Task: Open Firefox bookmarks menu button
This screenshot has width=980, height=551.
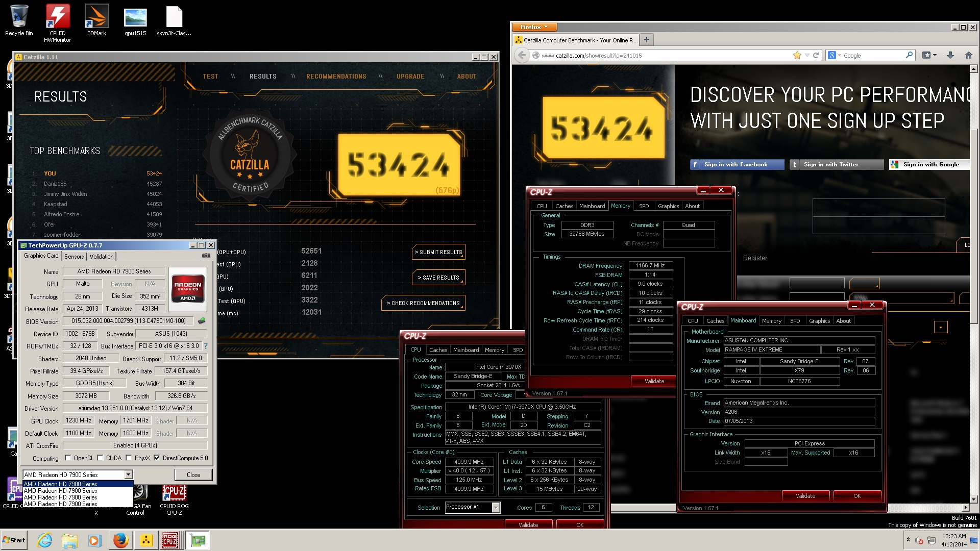Action: point(929,55)
